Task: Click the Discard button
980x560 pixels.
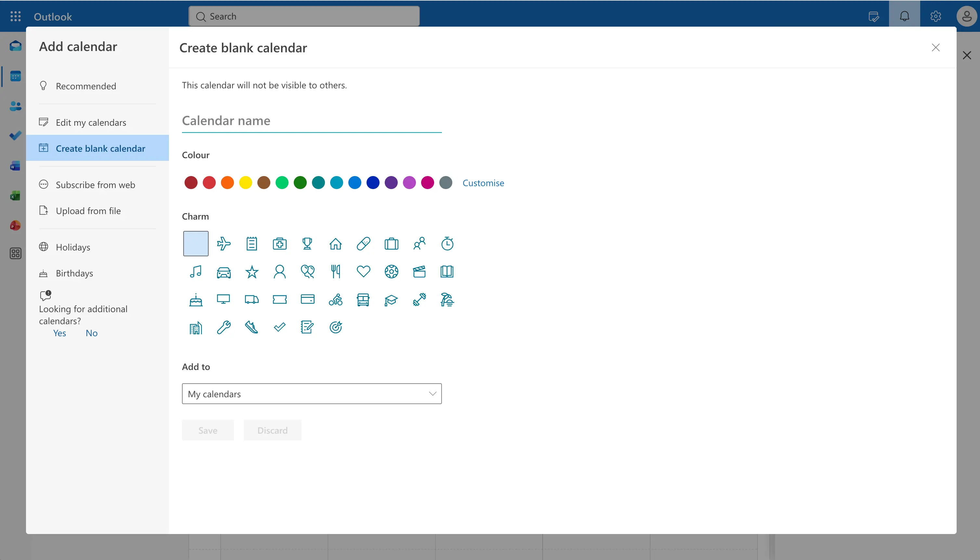Action: pos(272,430)
